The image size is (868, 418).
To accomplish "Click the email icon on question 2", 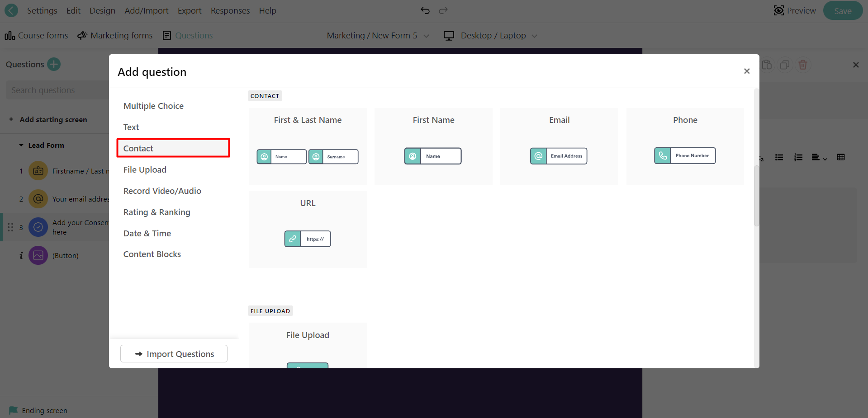I will click(x=38, y=199).
